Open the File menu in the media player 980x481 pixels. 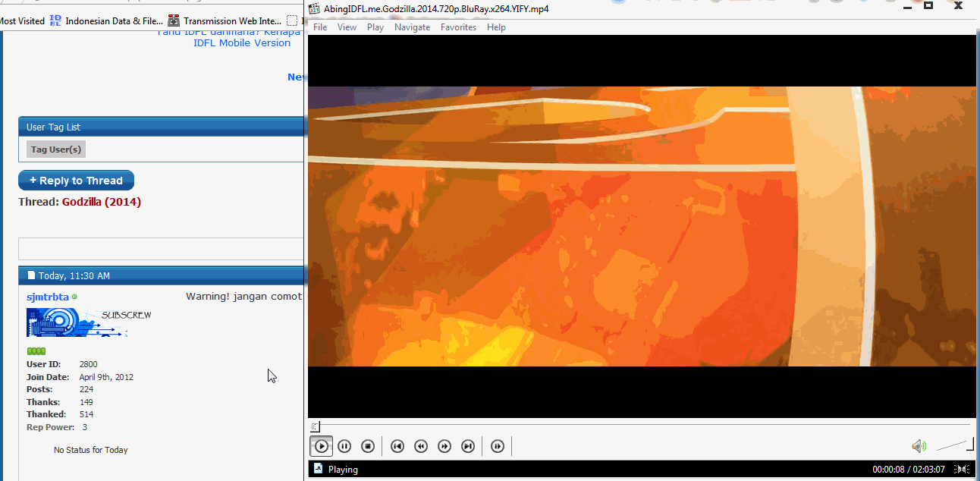[x=320, y=27]
